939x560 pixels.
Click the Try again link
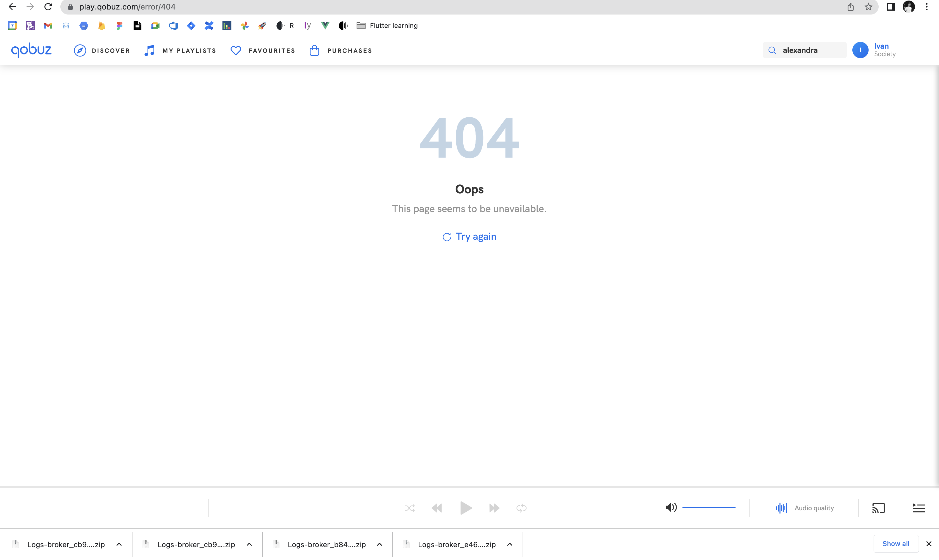pyautogui.click(x=469, y=237)
